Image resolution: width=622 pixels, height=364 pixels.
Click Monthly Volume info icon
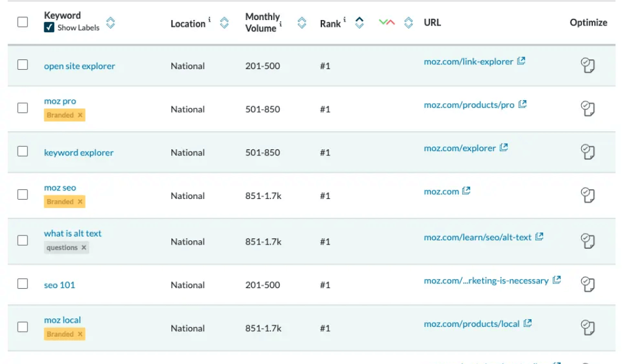pyautogui.click(x=281, y=24)
